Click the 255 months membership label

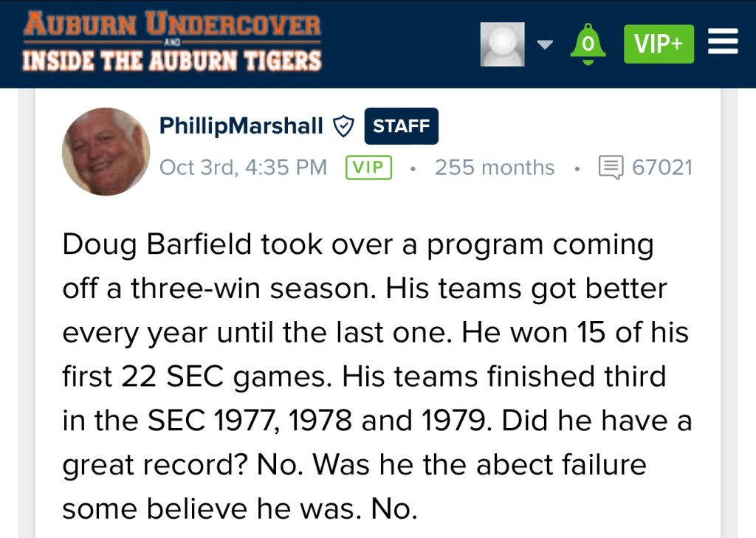pos(494,168)
